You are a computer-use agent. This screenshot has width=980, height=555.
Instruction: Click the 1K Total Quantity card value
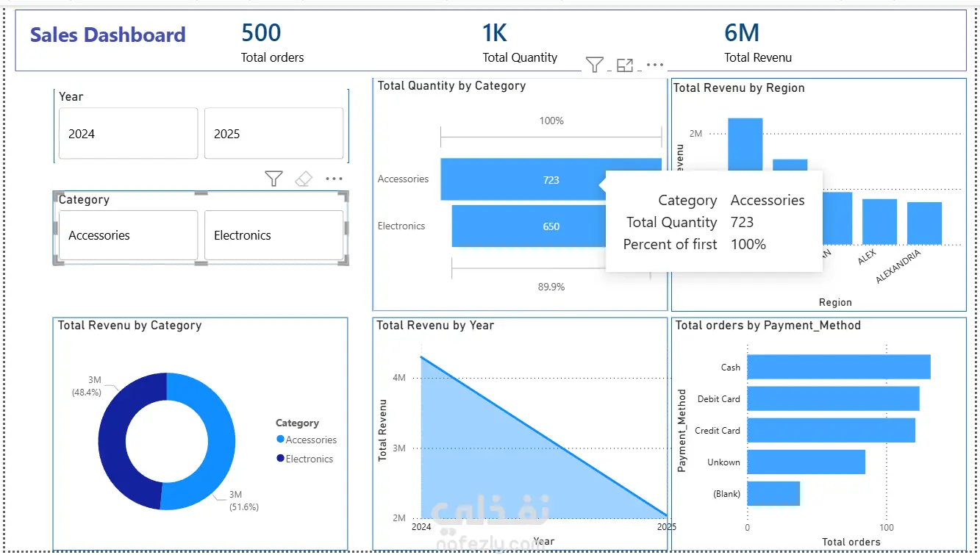pos(495,32)
